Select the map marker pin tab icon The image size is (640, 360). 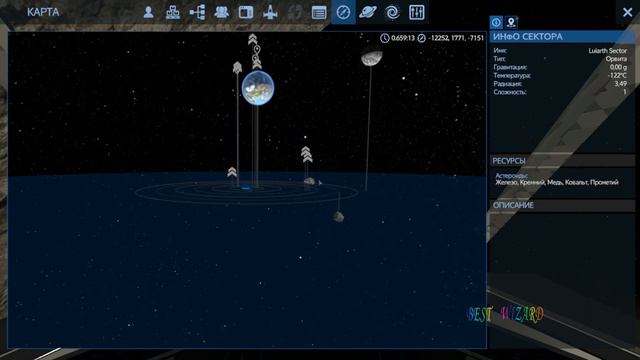(511, 22)
